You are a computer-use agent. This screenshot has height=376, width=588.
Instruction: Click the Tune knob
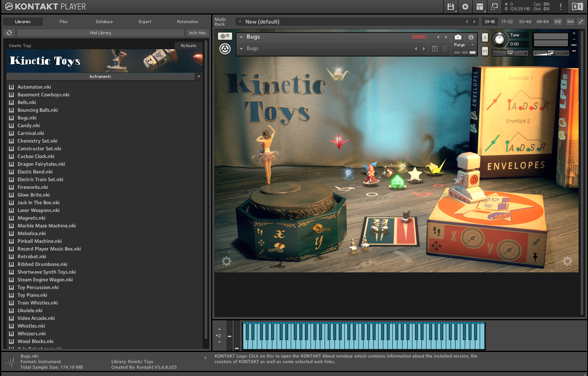tap(499, 40)
